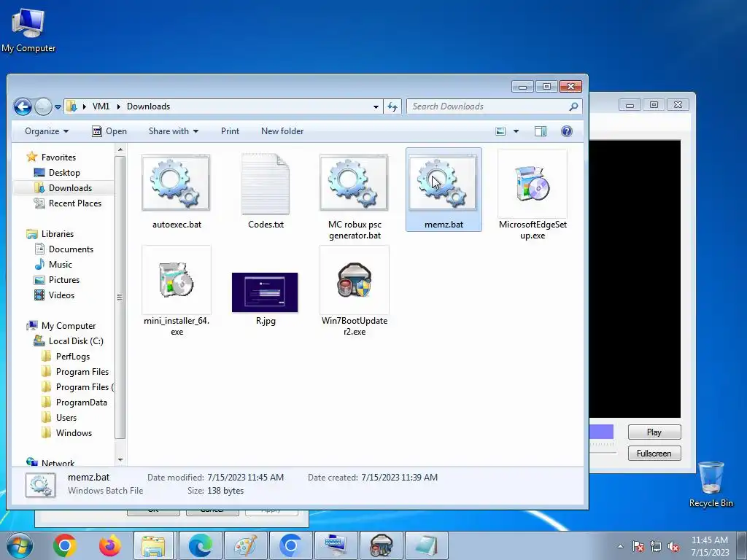Click New folder in the toolbar
The width and height of the screenshot is (747, 560).
(282, 131)
